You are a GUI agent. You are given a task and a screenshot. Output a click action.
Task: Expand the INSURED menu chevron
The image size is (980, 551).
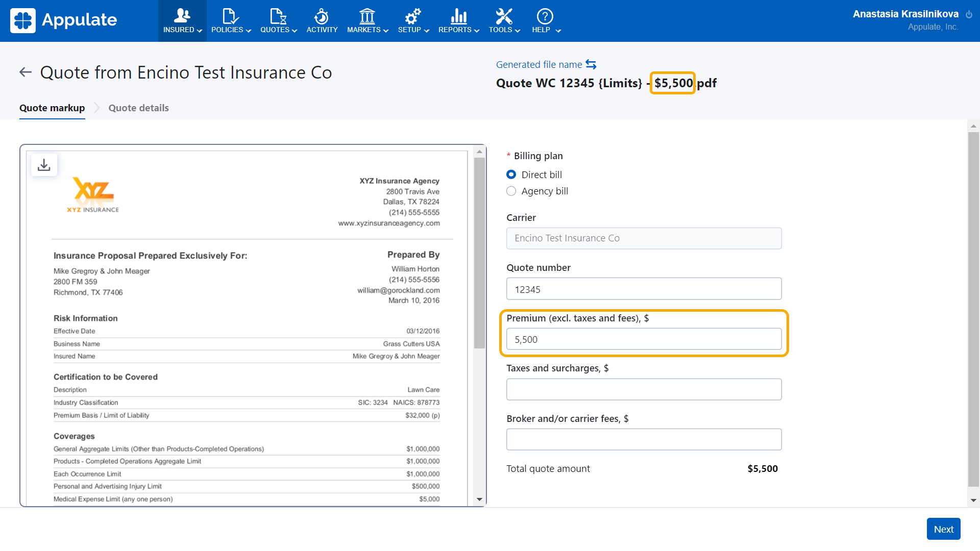pos(200,31)
